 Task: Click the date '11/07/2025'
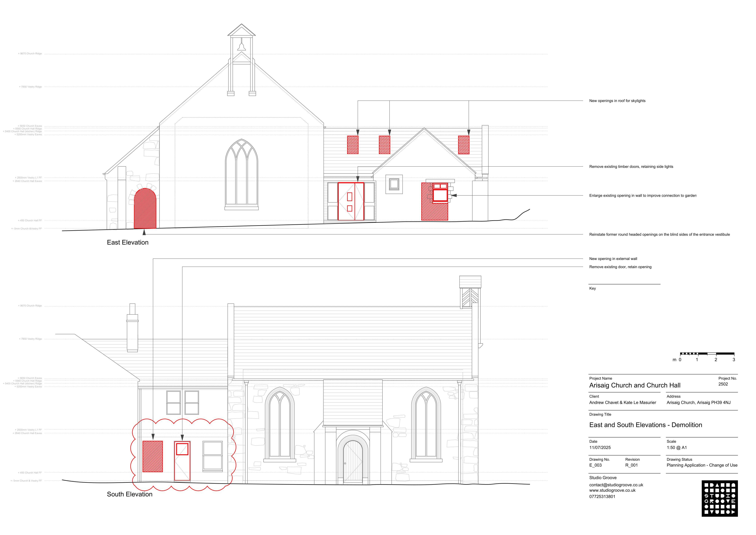(x=600, y=448)
